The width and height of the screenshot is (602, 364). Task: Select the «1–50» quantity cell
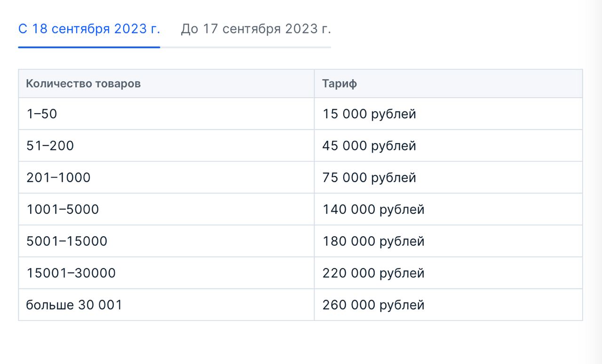[x=42, y=114]
